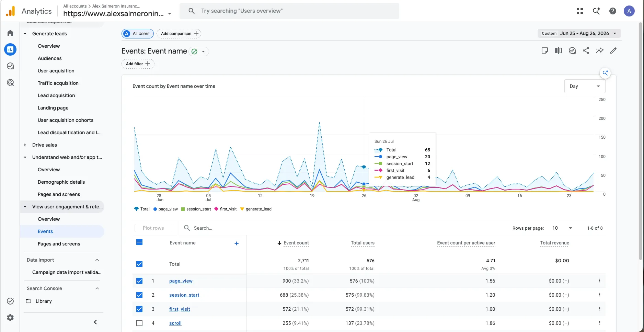
Task: Open the scroll event link
Action: [175, 323]
